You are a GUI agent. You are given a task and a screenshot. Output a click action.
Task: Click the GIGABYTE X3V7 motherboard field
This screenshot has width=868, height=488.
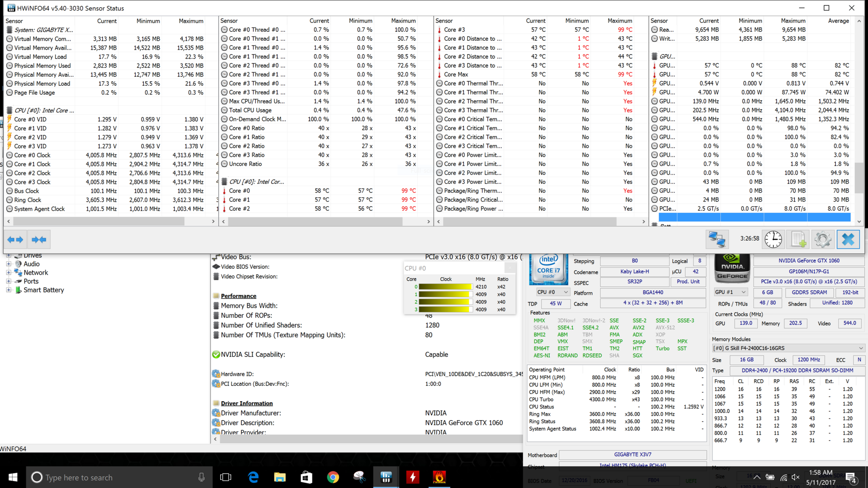click(x=633, y=455)
